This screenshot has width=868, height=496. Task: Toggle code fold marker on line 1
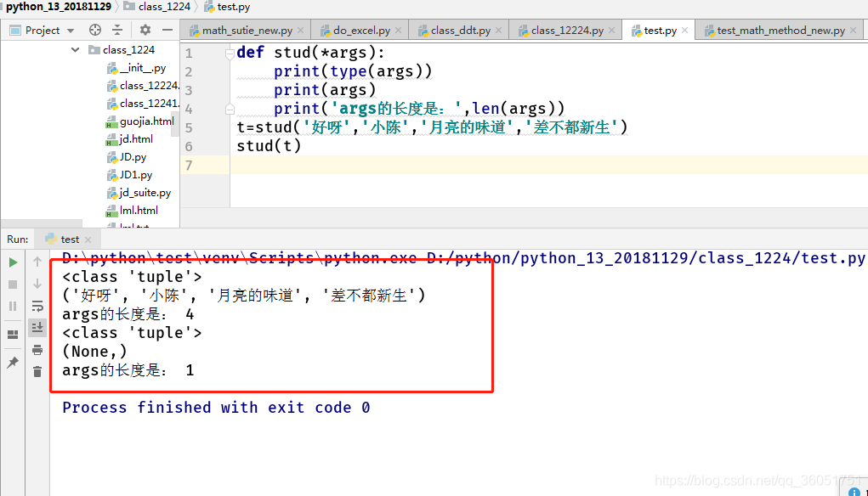click(x=230, y=54)
